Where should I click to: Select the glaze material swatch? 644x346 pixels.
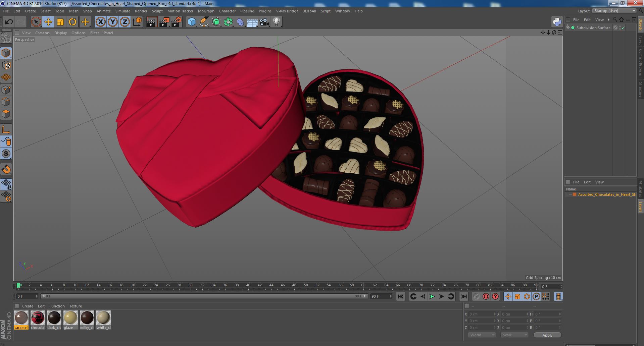70,320
